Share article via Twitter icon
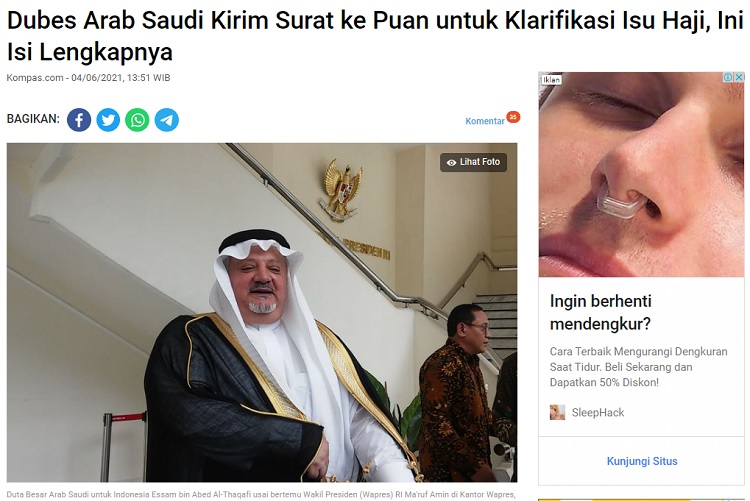 pos(108,120)
